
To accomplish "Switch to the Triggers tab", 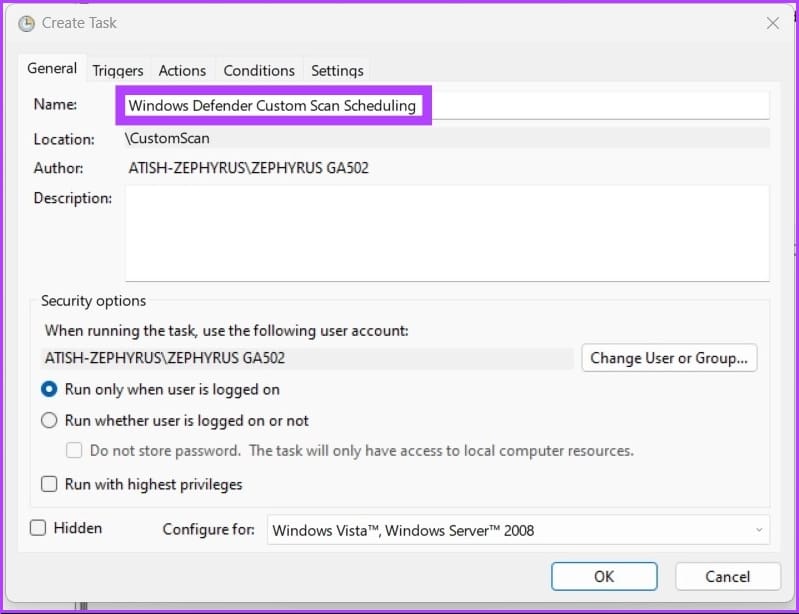I will 118,70.
